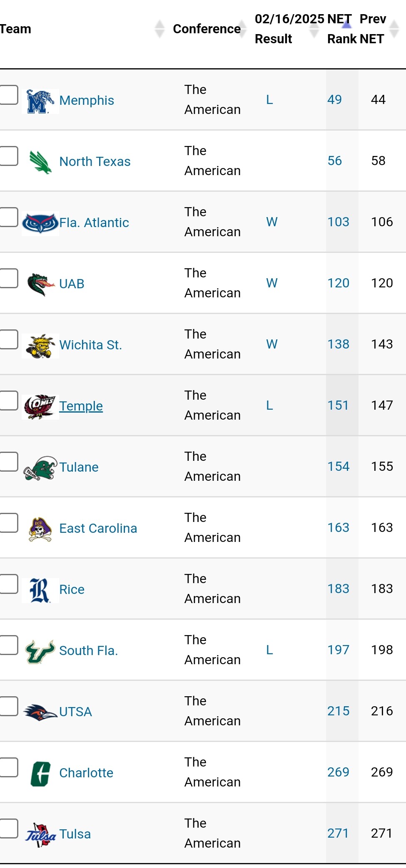Sort by Prev NET column arrows

(394, 29)
